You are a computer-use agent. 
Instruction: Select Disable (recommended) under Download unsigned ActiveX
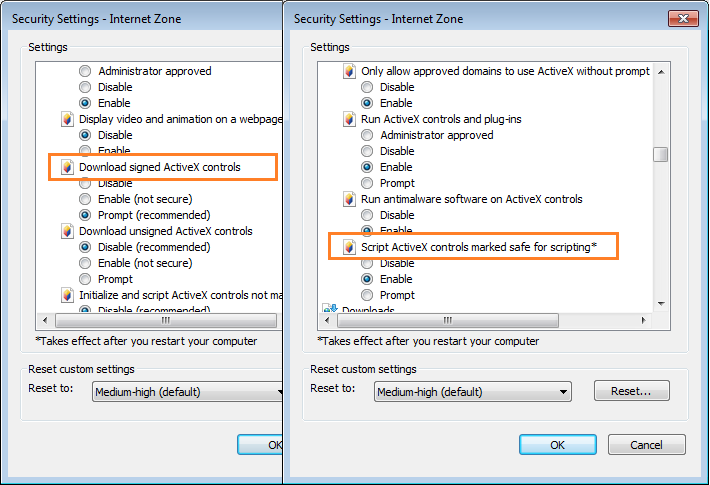click(x=85, y=247)
